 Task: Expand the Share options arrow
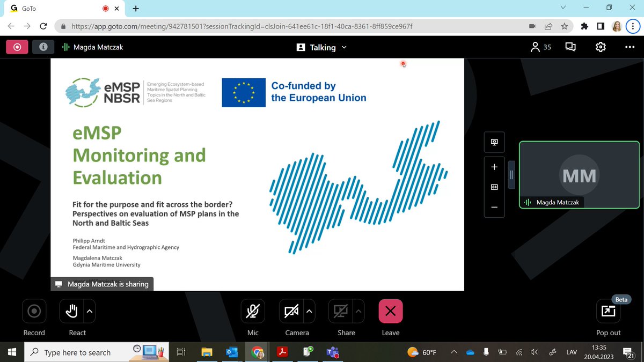point(359,311)
